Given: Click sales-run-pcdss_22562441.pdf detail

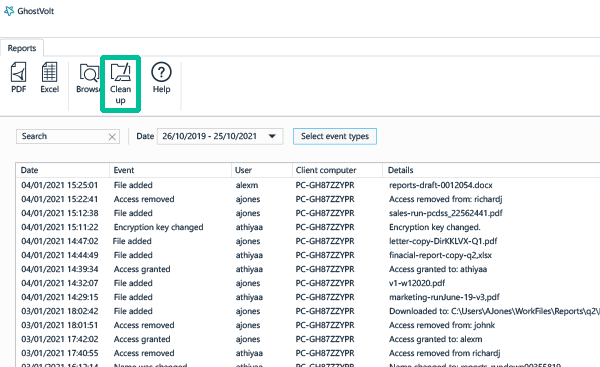Looking at the screenshot, I should coord(445,213).
